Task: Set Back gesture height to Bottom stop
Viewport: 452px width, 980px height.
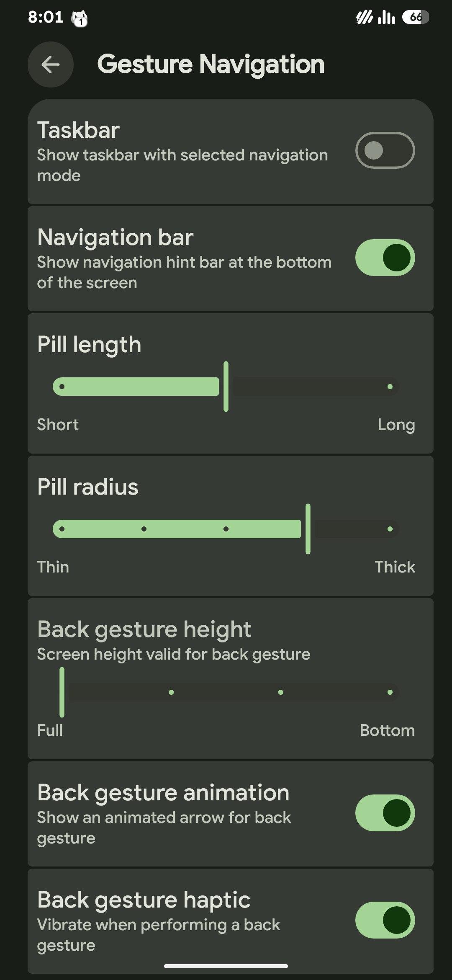Action: (x=390, y=692)
